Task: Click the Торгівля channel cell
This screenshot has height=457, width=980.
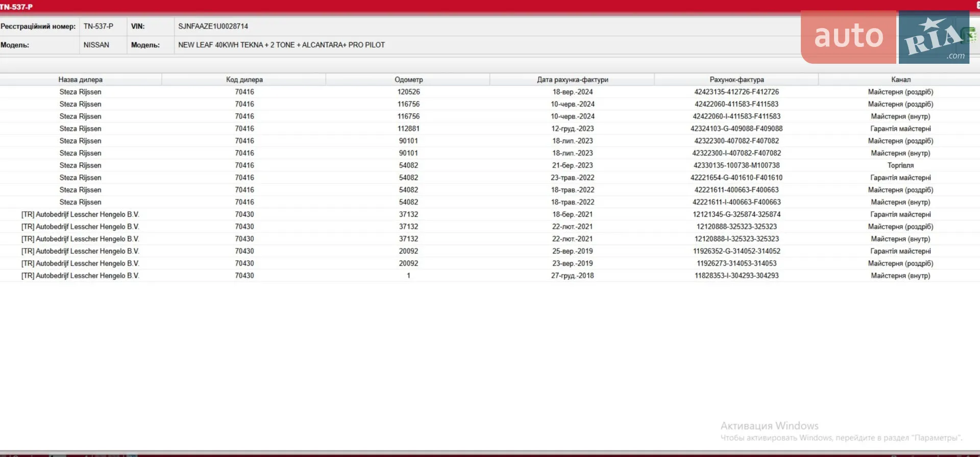Action: [x=900, y=165]
